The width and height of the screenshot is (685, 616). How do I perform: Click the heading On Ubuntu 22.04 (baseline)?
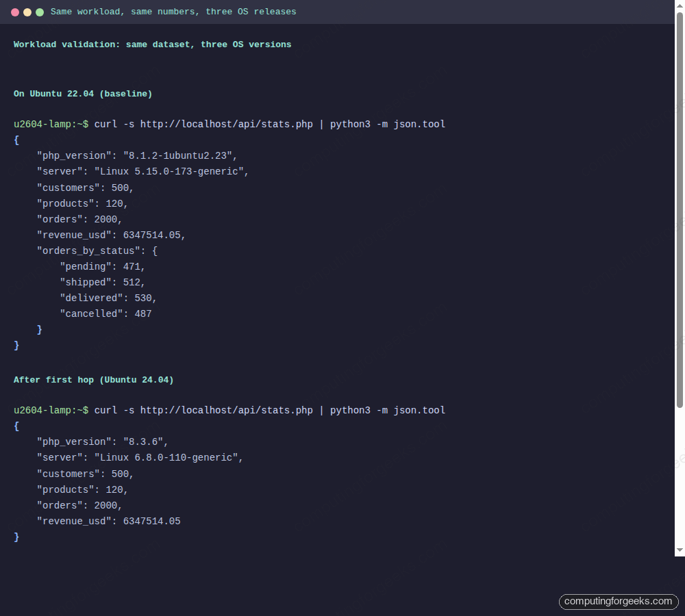pyautogui.click(x=82, y=94)
